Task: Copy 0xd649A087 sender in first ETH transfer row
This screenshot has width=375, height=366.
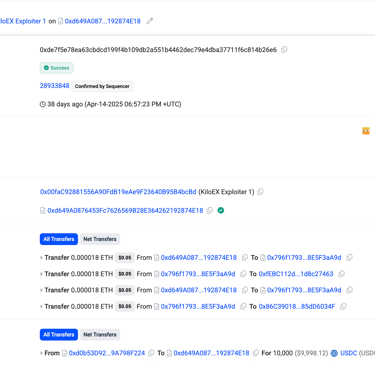Action: click(245, 257)
